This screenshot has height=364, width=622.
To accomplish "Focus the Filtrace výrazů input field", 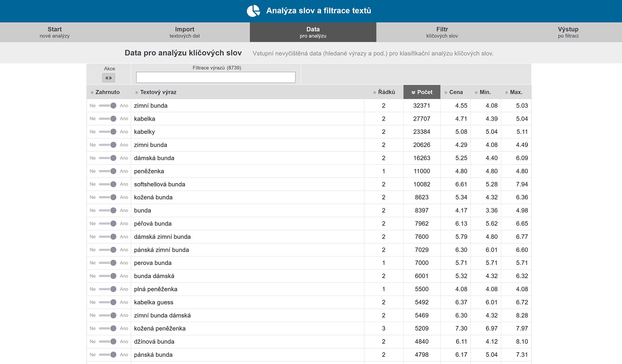I will coord(216,77).
